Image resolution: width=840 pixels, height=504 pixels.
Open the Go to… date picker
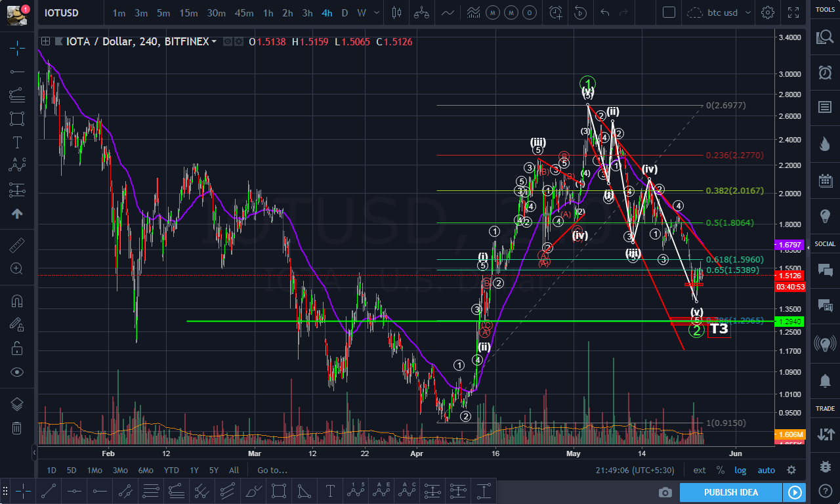pos(272,470)
